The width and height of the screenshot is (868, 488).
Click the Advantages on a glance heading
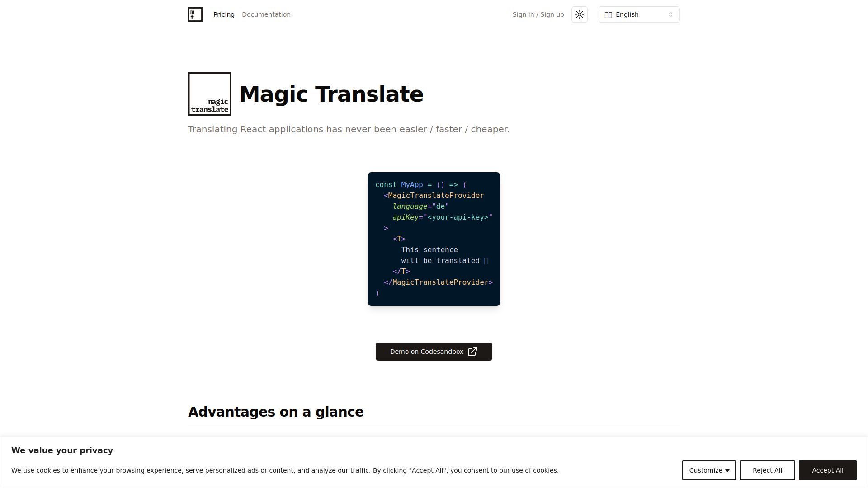coord(276,412)
